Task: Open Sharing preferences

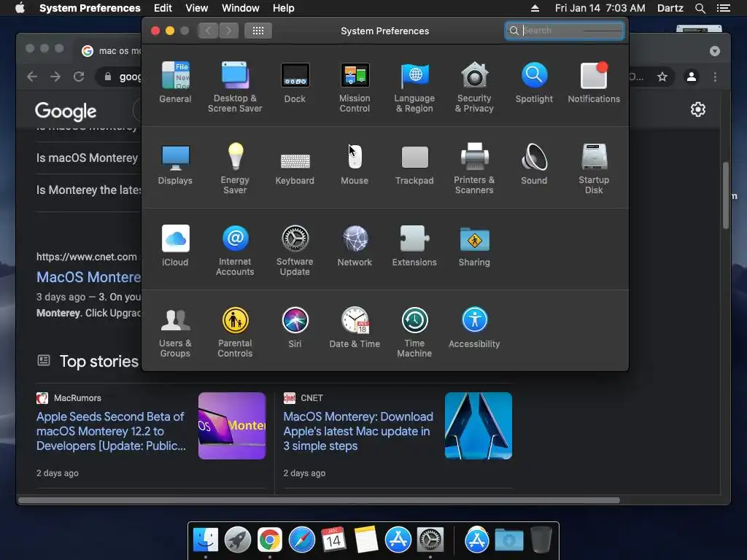Action: point(474,246)
